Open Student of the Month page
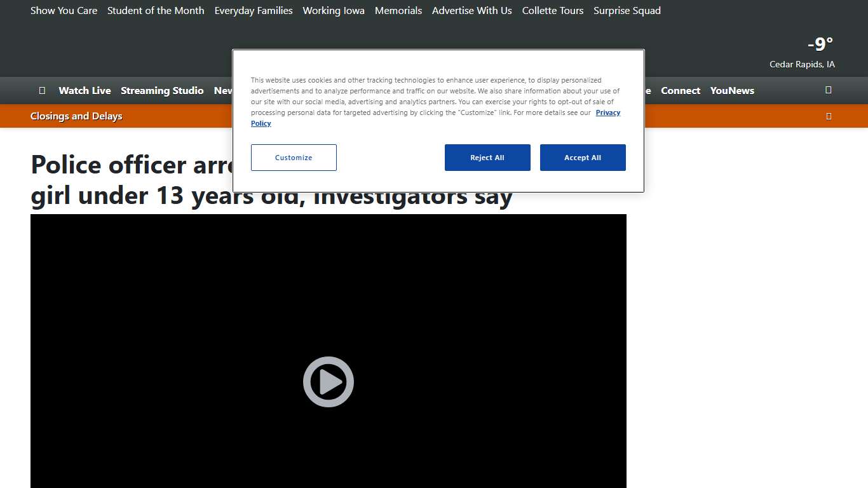The width and height of the screenshot is (868, 488). 156,11
